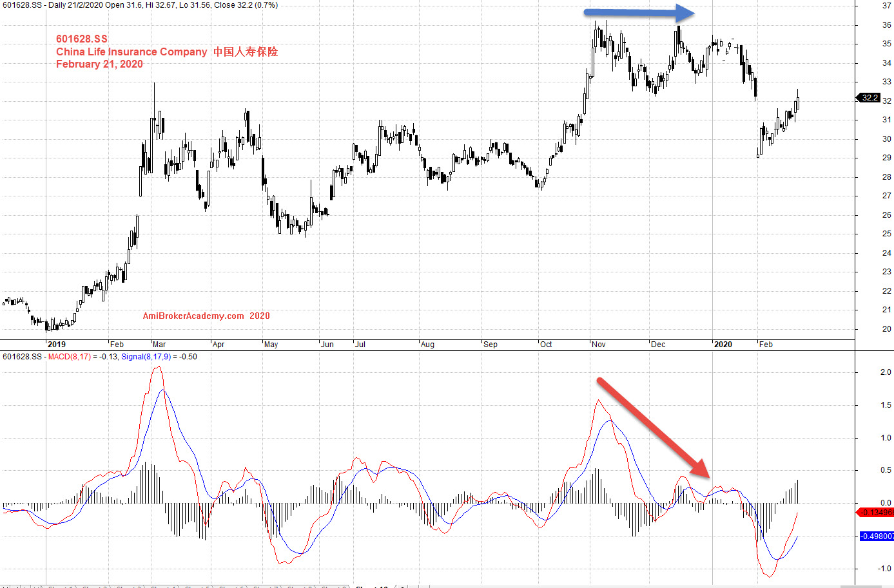This screenshot has width=894, height=588.
Task: Click the 2.0 level on the MACD axis
Action: 886,372
